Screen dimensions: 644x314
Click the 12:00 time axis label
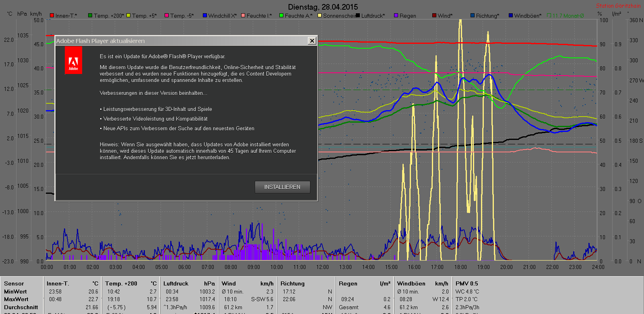pos(322,267)
